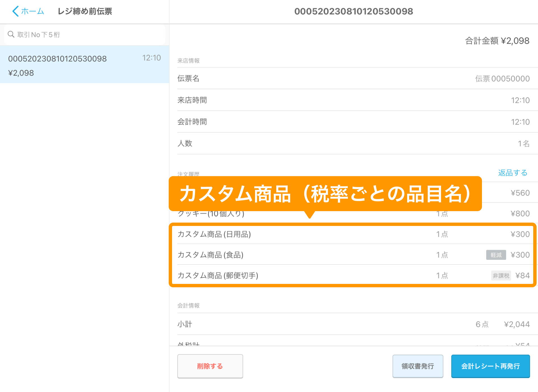Select the 伝票名 row
This screenshot has height=392, width=538.
point(353,79)
